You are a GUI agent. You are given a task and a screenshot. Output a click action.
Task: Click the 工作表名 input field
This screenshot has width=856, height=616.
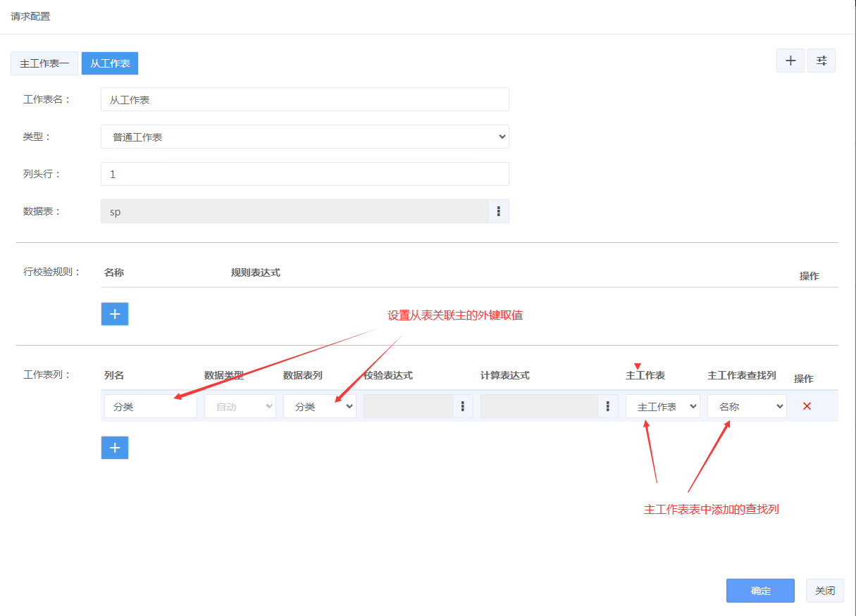[x=304, y=100]
